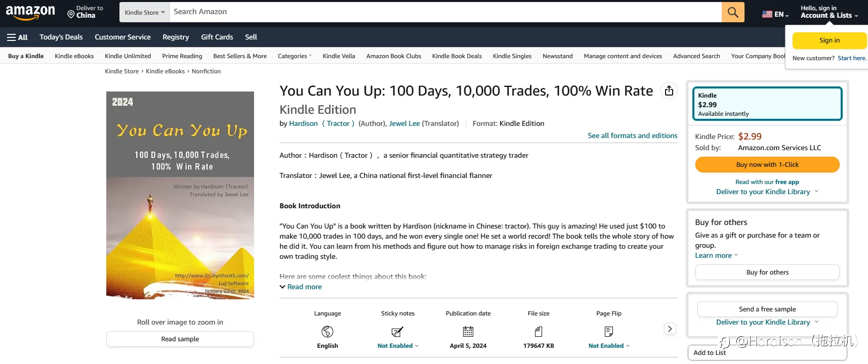868x364 pixels.
Task: Expand the Categories dropdown in subnav
Action: click(295, 56)
